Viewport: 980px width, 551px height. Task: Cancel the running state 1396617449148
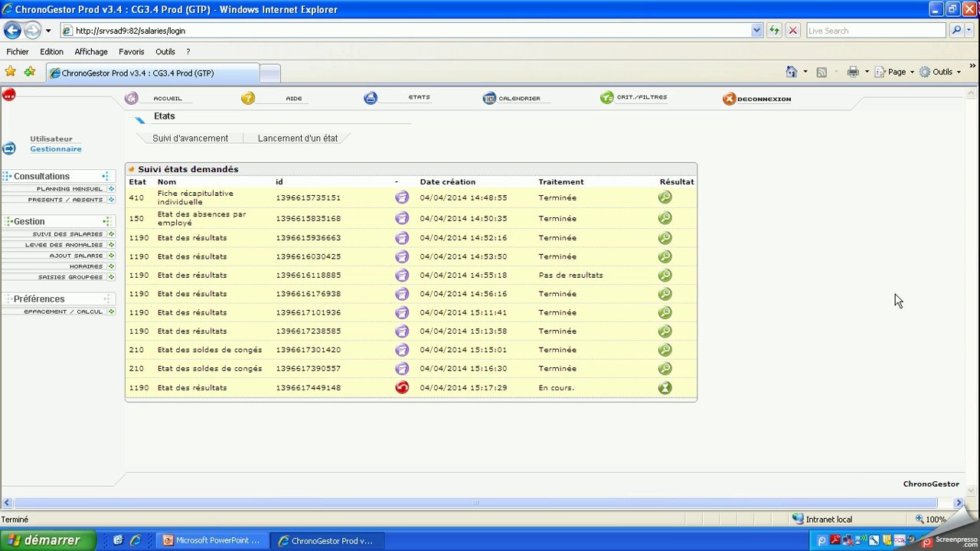click(402, 387)
